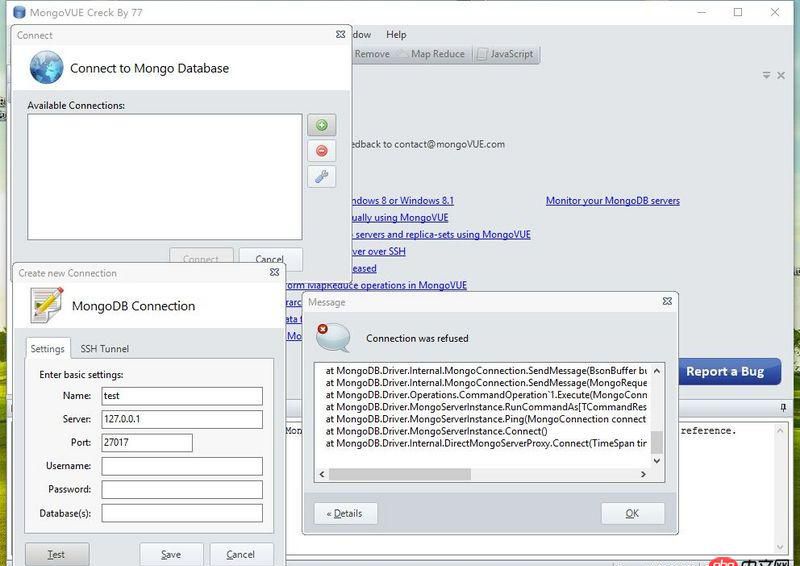Click Cancel in the Connect dialog
This screenshot has height=566, width=800.
(270, 259)
